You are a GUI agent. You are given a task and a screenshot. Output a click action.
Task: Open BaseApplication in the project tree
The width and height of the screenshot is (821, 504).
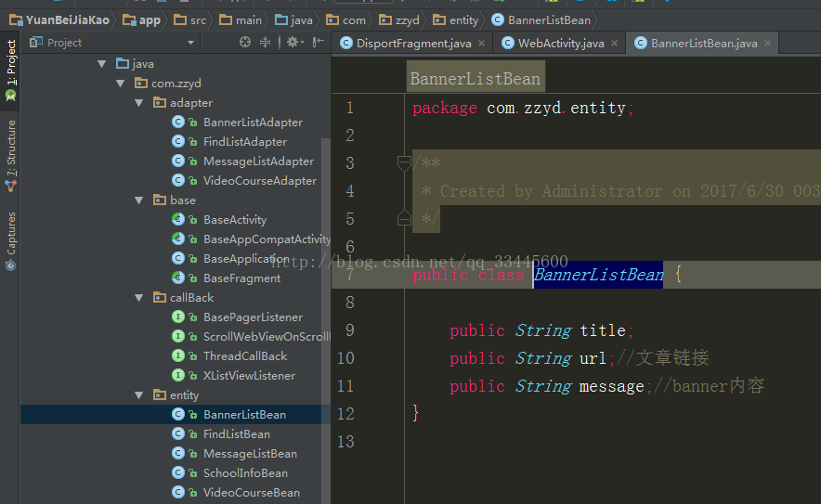pyautogui.click(x=246, y=259)
